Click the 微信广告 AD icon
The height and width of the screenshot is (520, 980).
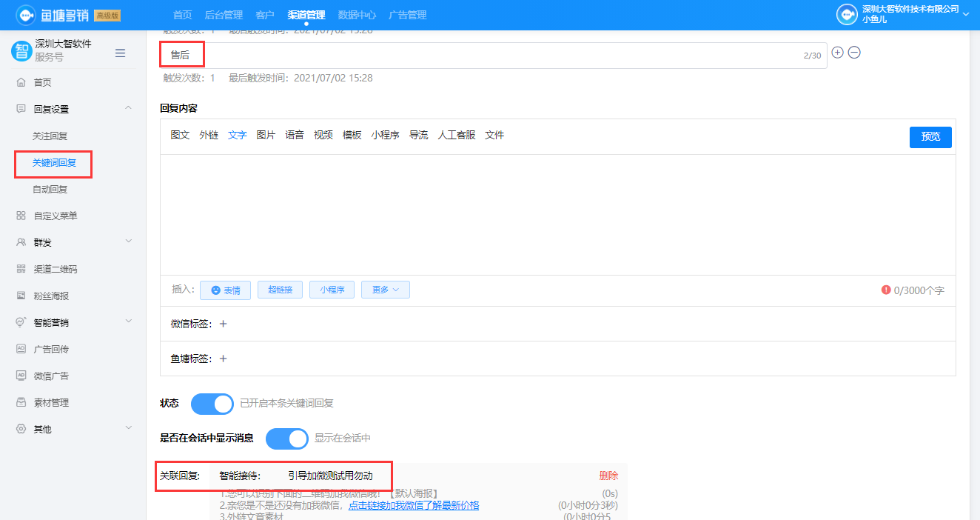coord(21,376)
